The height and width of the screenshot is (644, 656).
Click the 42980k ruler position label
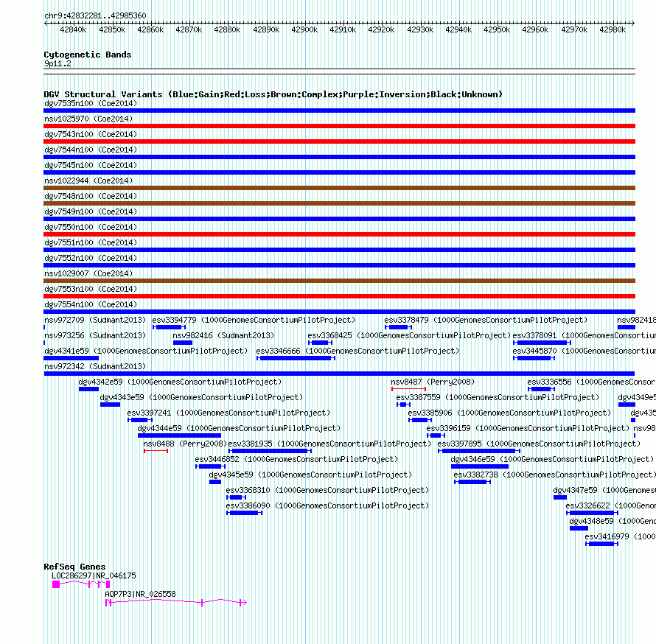613,29
